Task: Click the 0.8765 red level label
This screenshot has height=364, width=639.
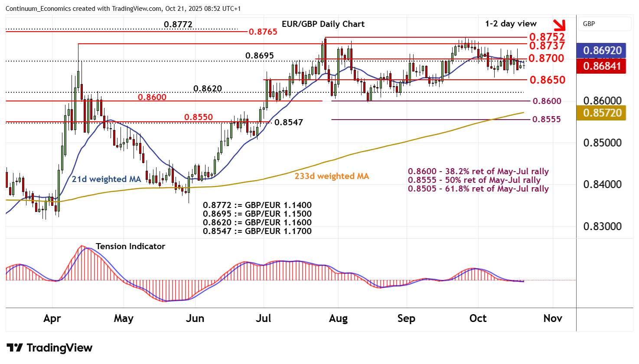Action: (263, 32)
